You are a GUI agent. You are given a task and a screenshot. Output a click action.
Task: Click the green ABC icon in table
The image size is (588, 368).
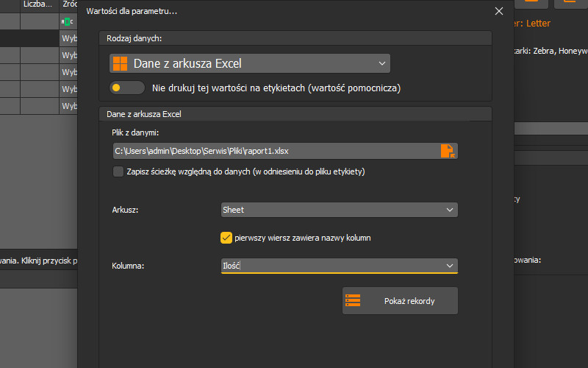[x=68, y=22]
